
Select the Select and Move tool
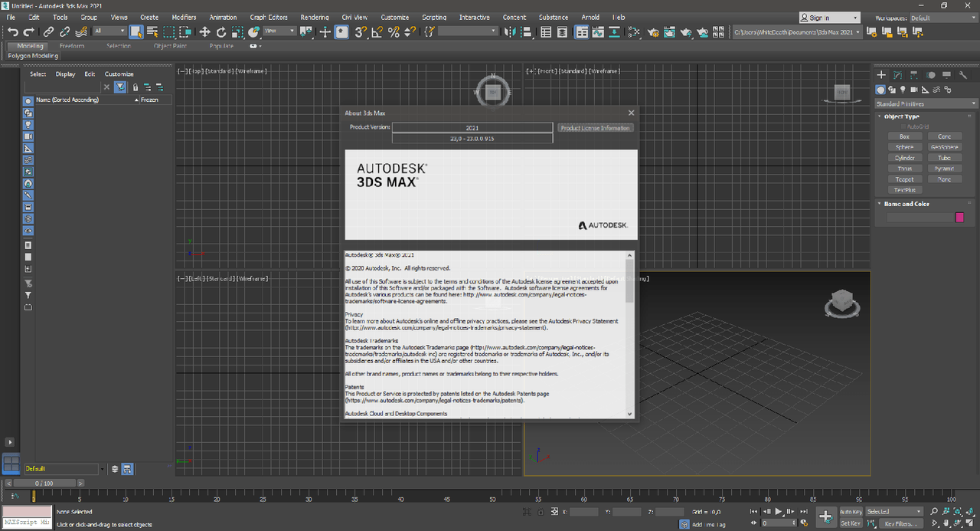(x=204, y=32)
